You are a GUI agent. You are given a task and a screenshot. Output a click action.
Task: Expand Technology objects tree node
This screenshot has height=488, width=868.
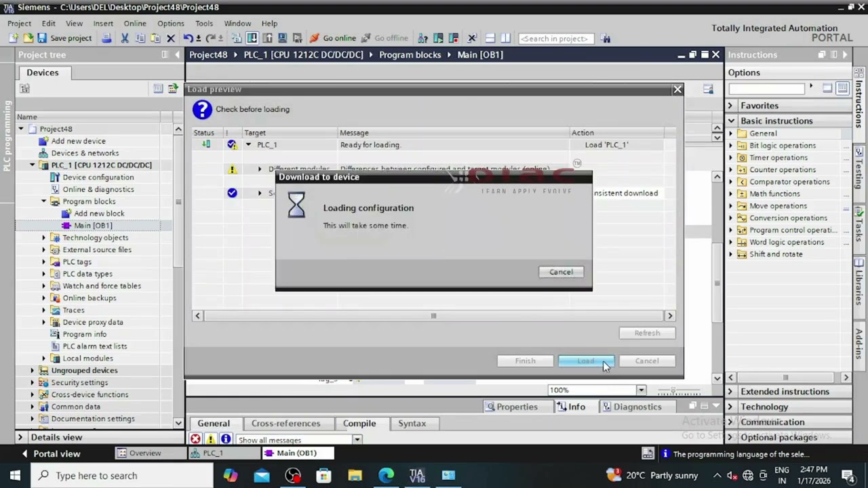pyautogui.click(x=43, y=237)
